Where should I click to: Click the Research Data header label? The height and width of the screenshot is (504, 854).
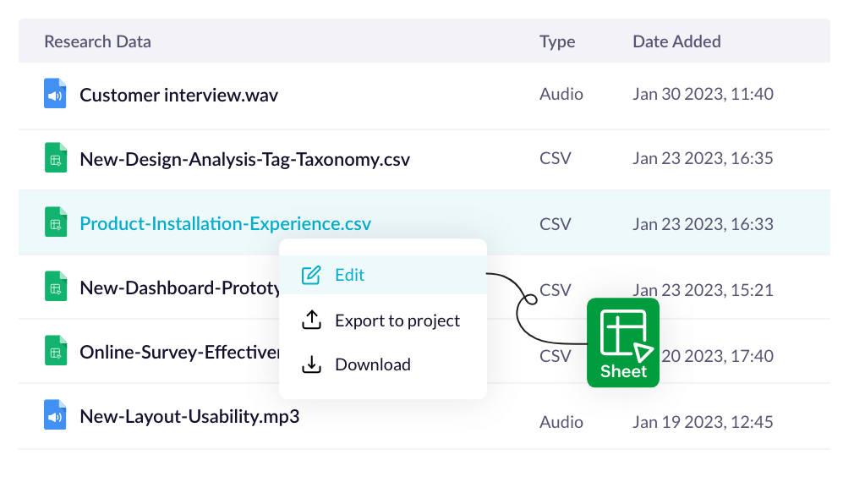point(96,41)
